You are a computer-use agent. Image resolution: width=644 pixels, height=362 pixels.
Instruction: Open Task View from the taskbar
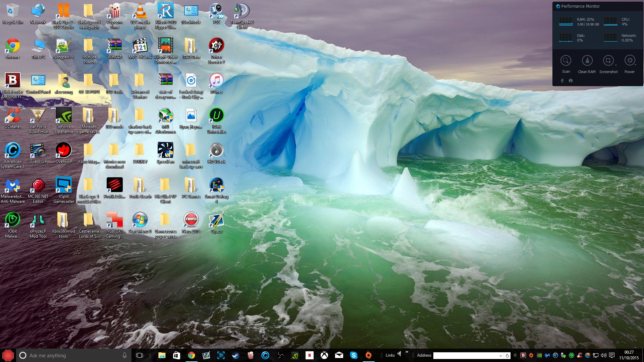[x=140, y=355]
